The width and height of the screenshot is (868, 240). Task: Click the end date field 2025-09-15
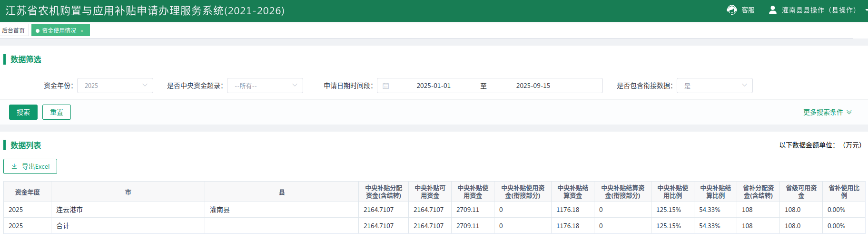click(x=533, y=86)
